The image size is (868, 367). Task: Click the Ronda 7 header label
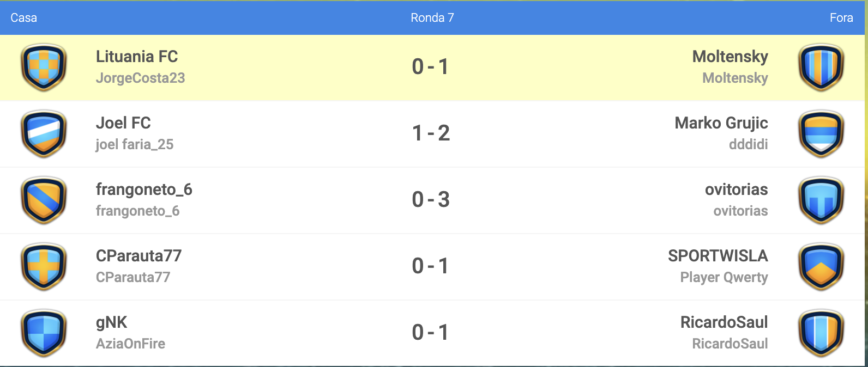click(x=432, y=18)
